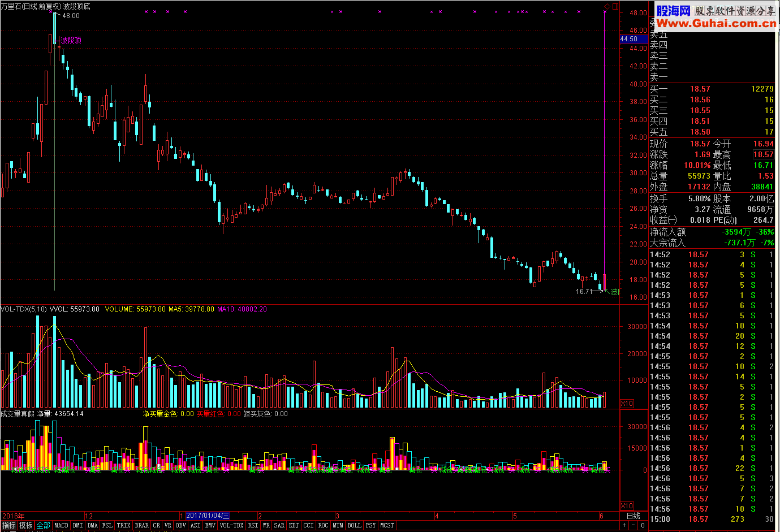Click the 净买量金色 legend label
The height and width of the screenshot is (532, 780).
coord(160,414)
